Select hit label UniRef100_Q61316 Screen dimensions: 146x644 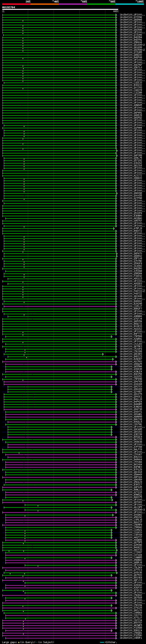pos(131,165)
